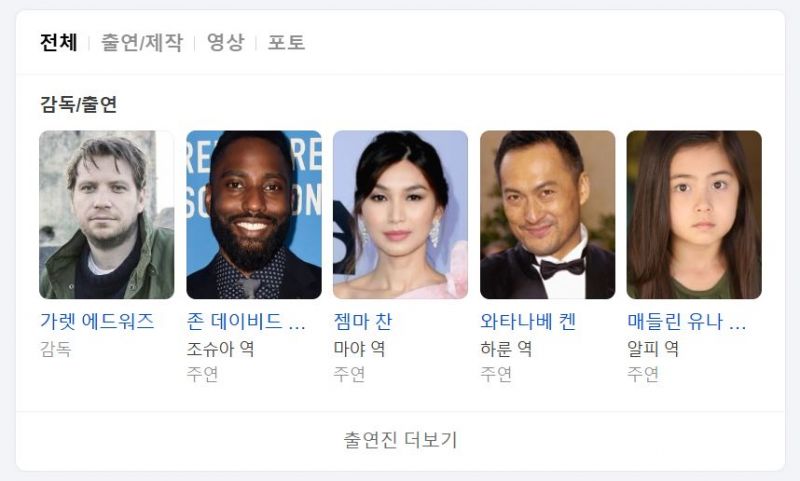Click the photo above 젬마 찬 label
Viewport: 800px width, 481px height.
(401, 215)
